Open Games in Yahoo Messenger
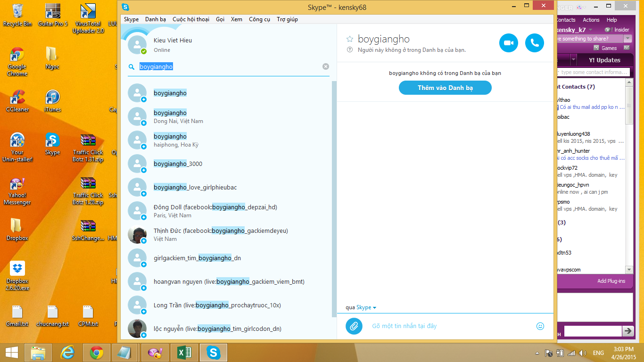Screen dimensions: 644x362 [604, 48]
